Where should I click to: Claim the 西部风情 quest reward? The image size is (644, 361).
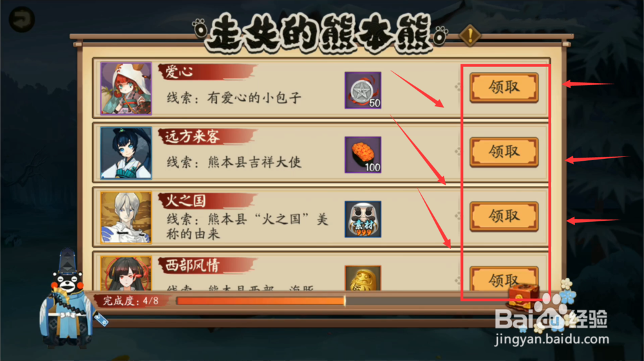[504, 278]
